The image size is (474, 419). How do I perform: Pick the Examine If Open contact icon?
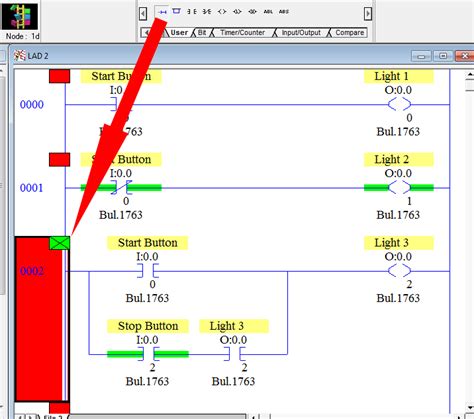[x=207, y=12]
